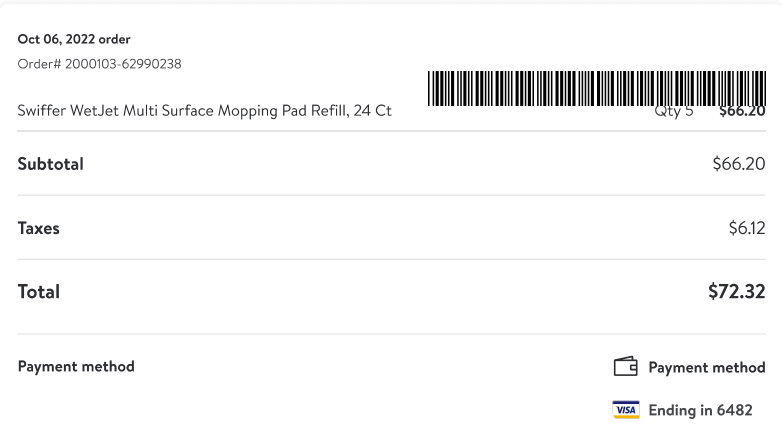Click the divider line below Taxes row
This screenshot has width=781, height=447.
[391, 259]
